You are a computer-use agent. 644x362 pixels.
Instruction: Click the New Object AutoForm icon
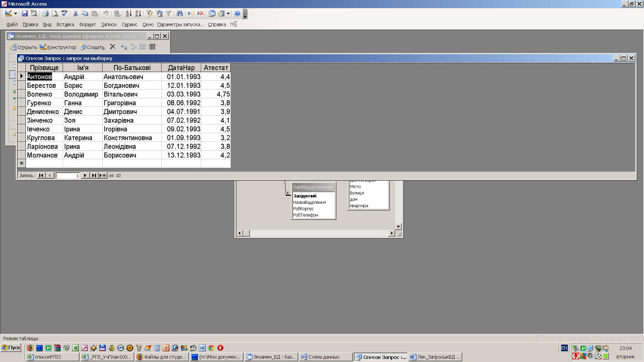221,13
